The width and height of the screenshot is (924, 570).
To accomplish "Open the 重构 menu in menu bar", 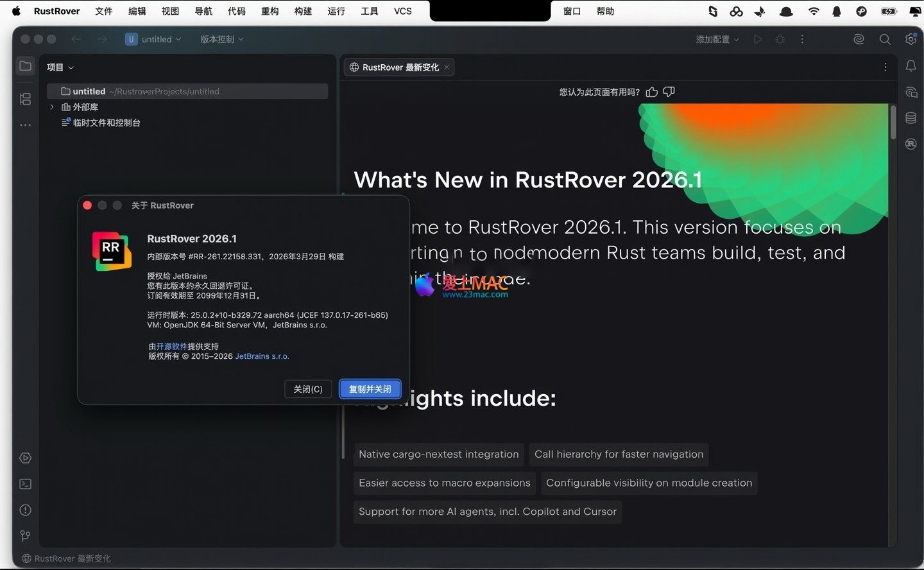I will pos(270,11).
